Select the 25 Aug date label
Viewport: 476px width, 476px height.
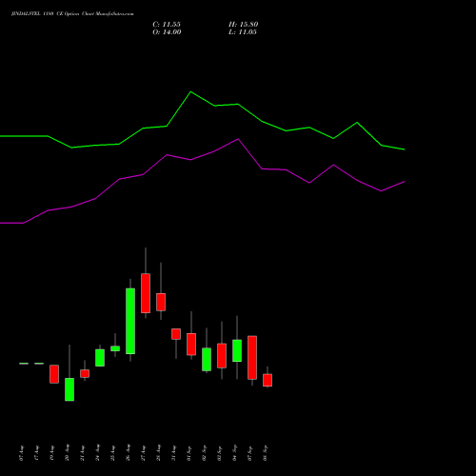tap(112, 453)
